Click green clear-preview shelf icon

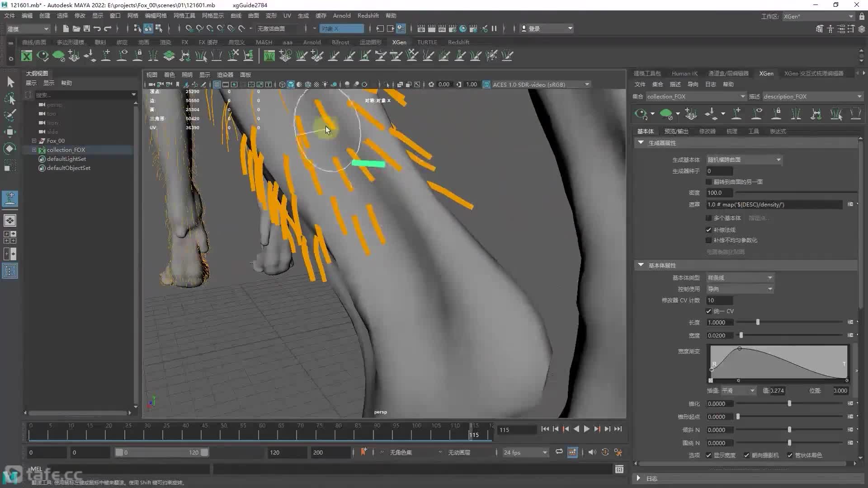(58, 56)
